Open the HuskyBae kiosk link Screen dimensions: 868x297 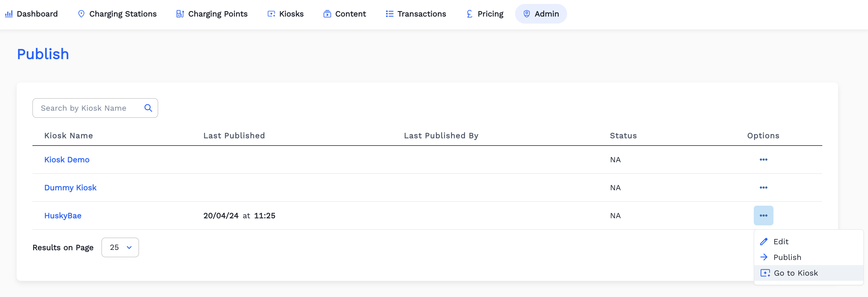[63, 216]
